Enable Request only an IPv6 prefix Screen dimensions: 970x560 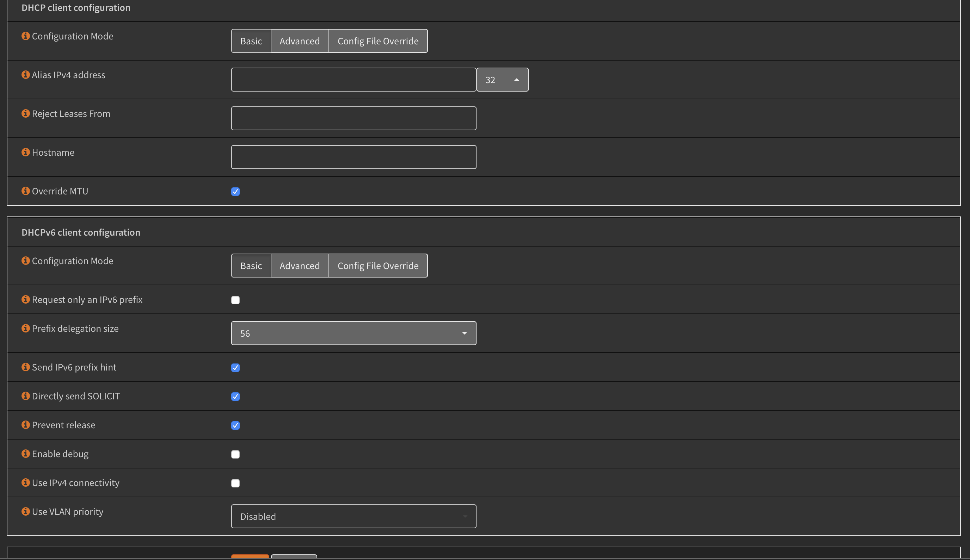(x=235, y=300)
